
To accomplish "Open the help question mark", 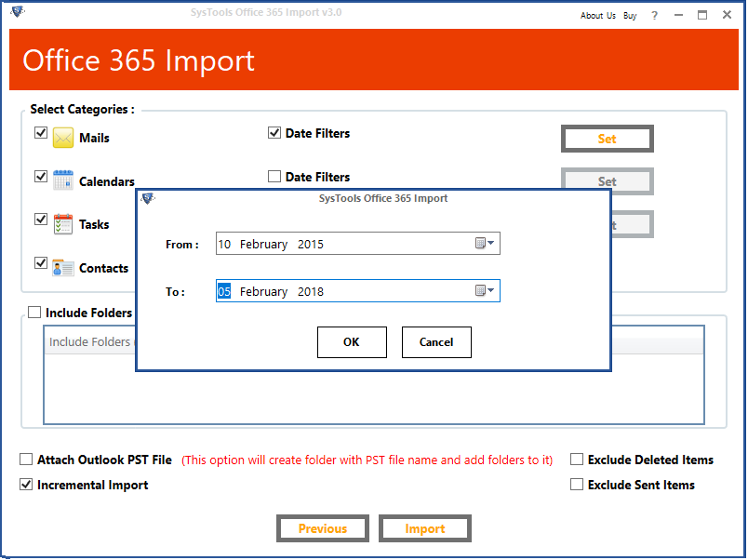I will click(655, 15).
